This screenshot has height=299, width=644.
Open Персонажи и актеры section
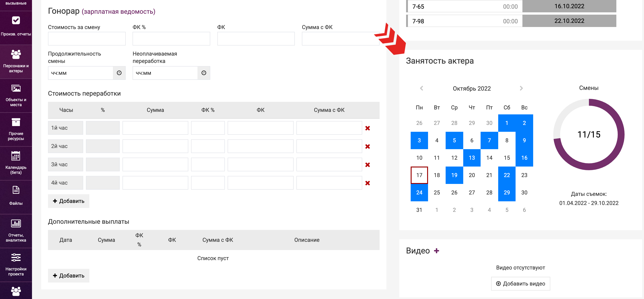point(16,61)
